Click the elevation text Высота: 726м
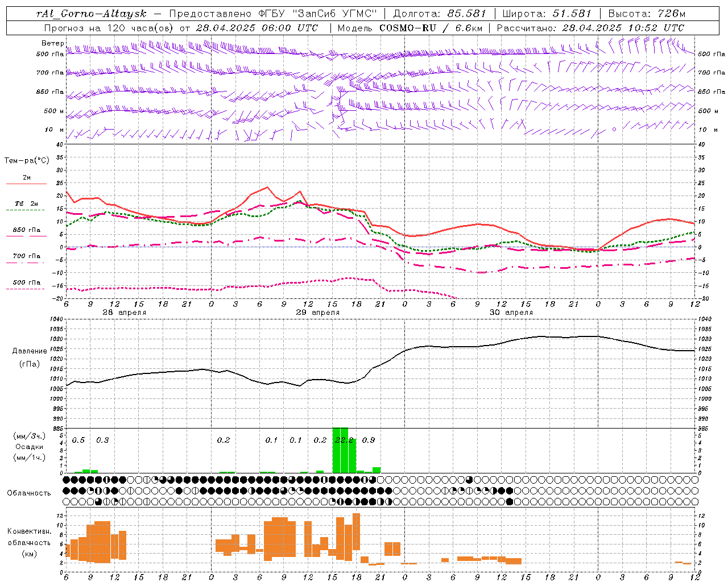Image resolution: width=728 pixels, height=582 pixels. (x=647, y=14)
